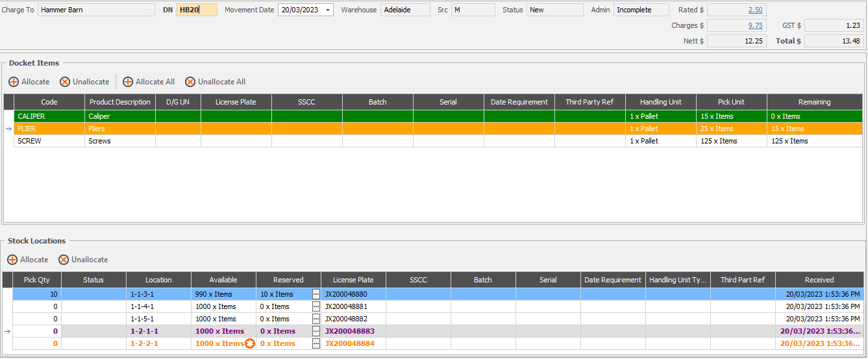Open ellipsis button for license plate JX200048881
Screen dimensions: 868x359
coord(316,306)
